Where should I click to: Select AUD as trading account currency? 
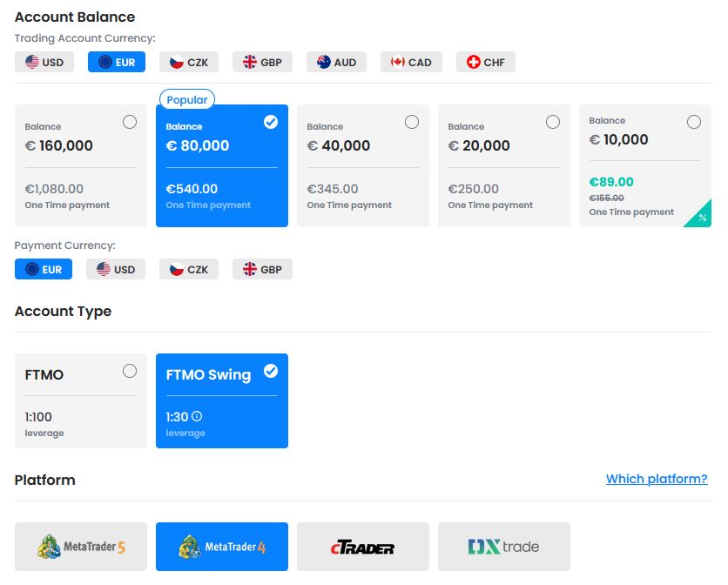(x=337, y=62)
